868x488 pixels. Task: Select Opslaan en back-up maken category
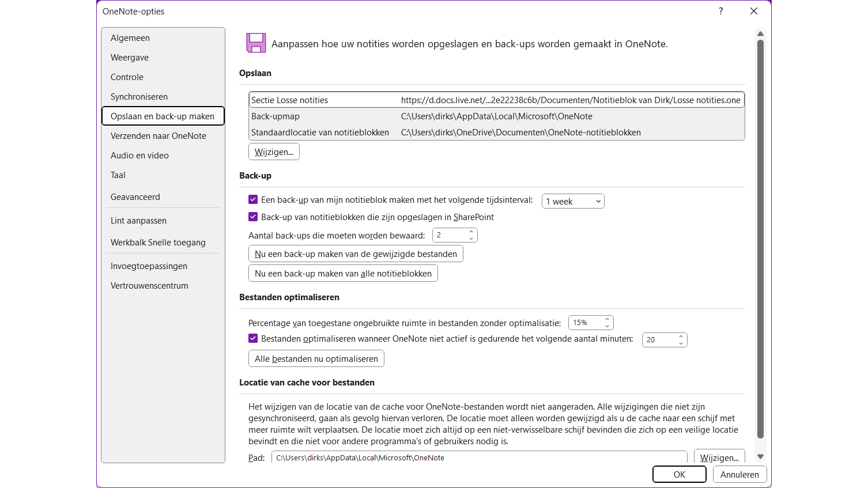pos(163,116)
